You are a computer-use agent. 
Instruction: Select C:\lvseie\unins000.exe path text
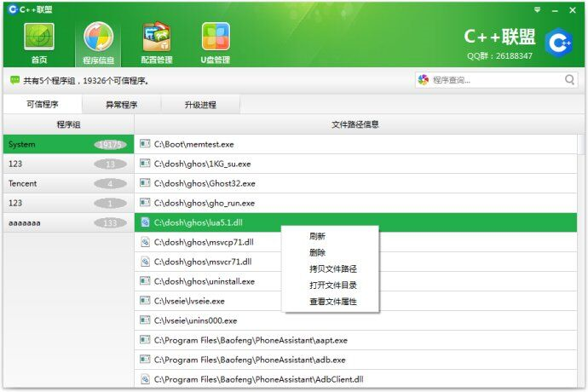[196, 320]
